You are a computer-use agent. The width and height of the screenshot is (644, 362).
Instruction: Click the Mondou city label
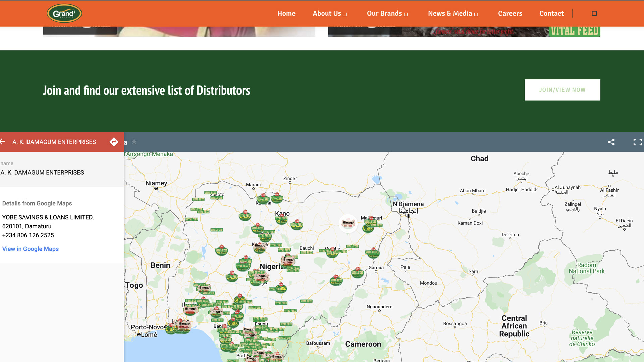429,283
